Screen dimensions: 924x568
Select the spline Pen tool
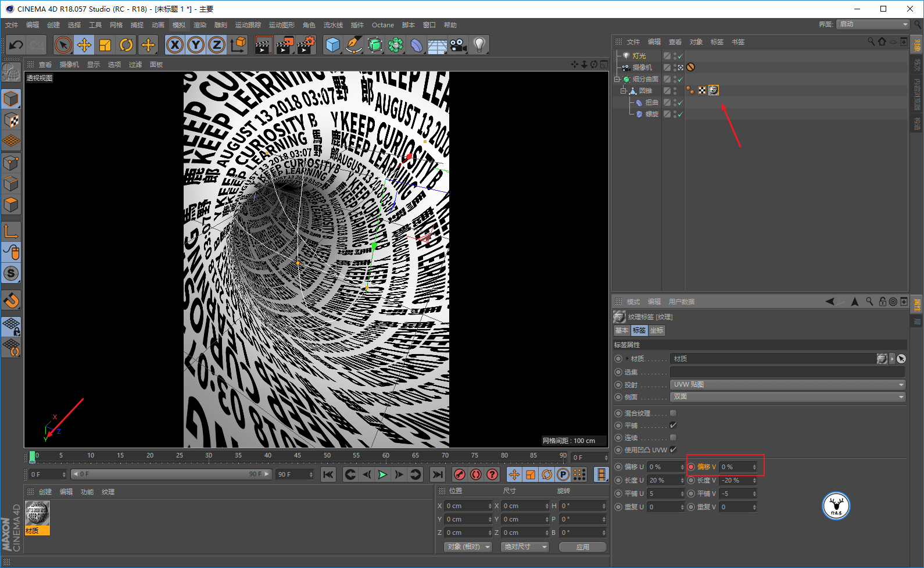354,45
